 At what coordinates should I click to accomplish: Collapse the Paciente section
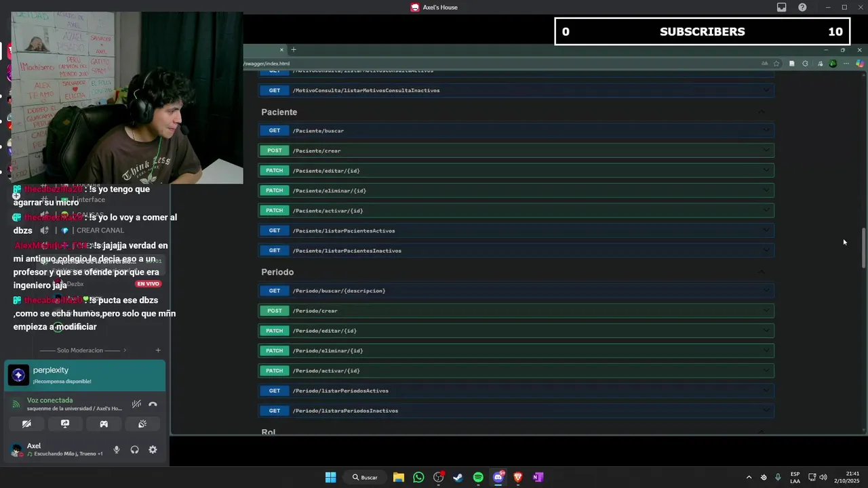point(761,113)
